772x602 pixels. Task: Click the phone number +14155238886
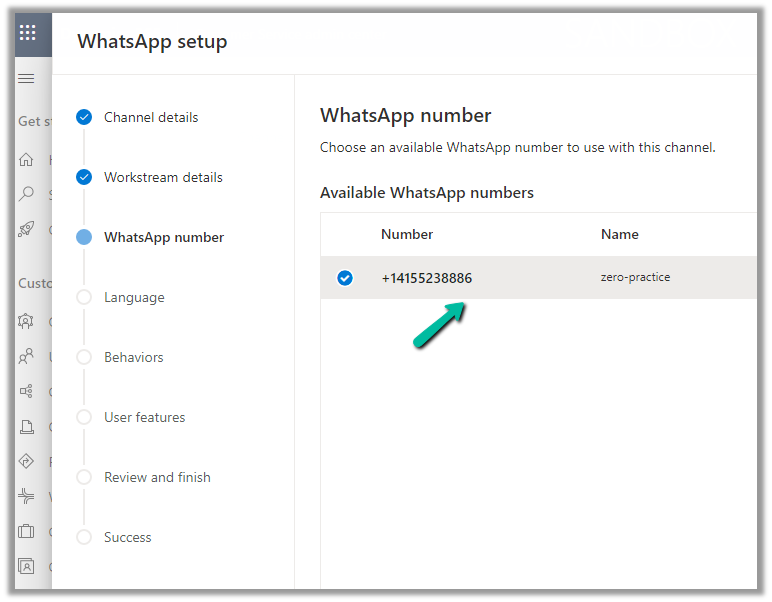(426, 278)
